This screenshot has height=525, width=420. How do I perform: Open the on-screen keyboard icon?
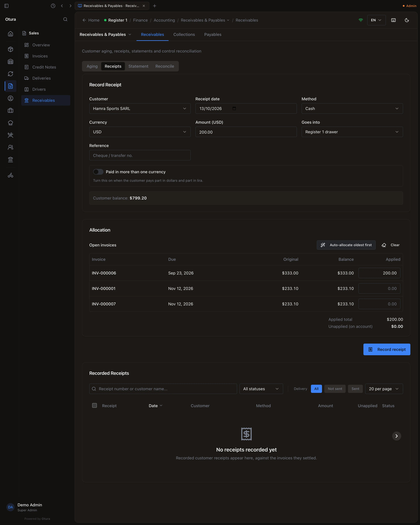click(393, 20)
